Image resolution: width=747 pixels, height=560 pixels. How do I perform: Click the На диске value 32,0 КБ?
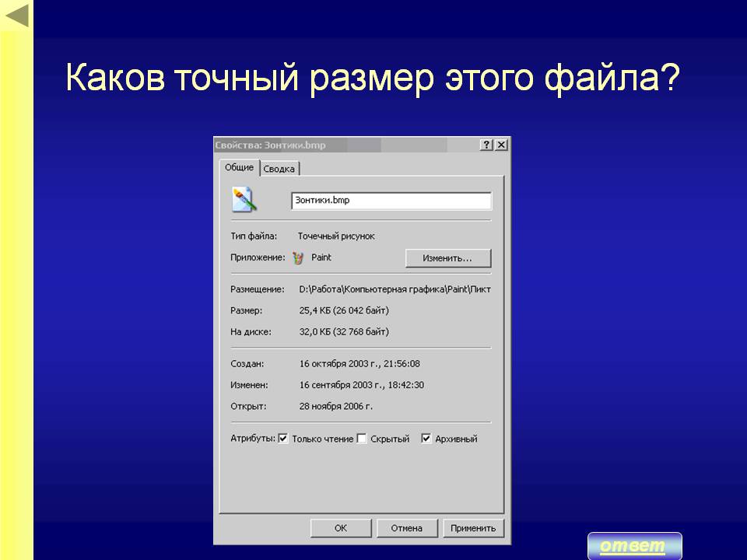click(343, 331)
